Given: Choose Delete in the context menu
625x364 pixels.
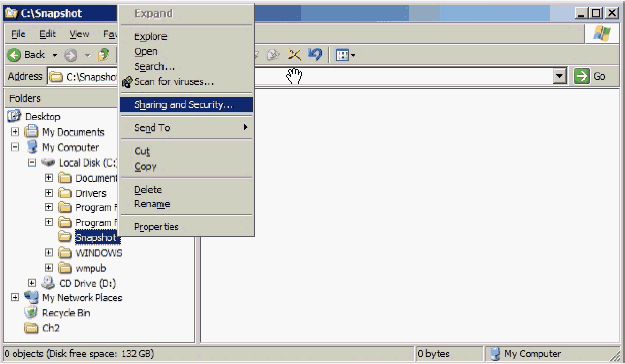Looking at the screenshot, I should coord(186,189).
